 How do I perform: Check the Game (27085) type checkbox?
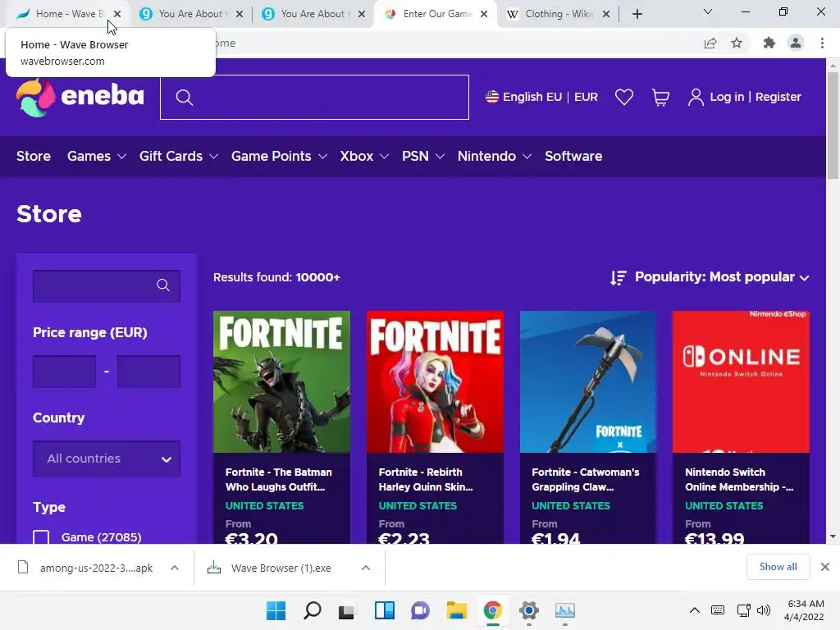[41, 537]
